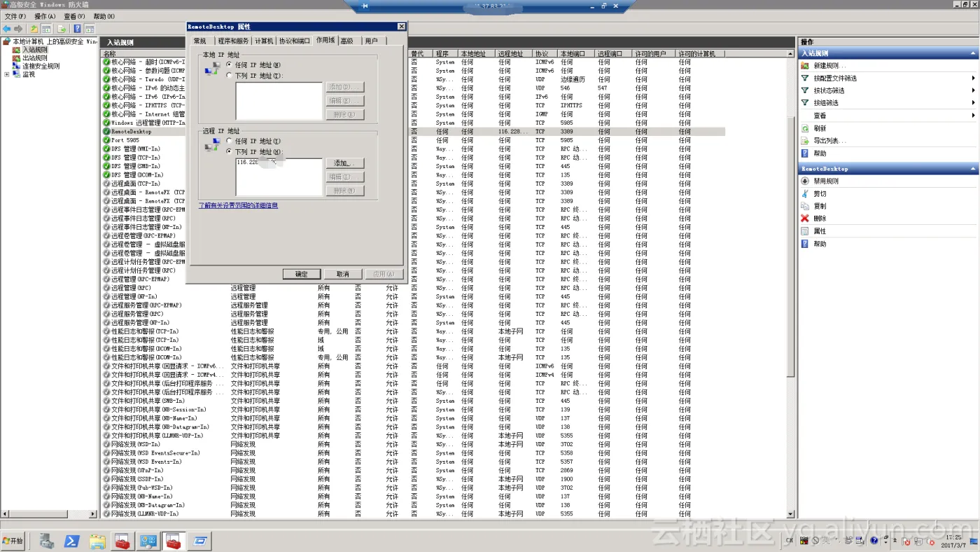This screenshot has width=980, height=552.
Task: Open the 操作(A) menu
Action: tap(45, 16)
